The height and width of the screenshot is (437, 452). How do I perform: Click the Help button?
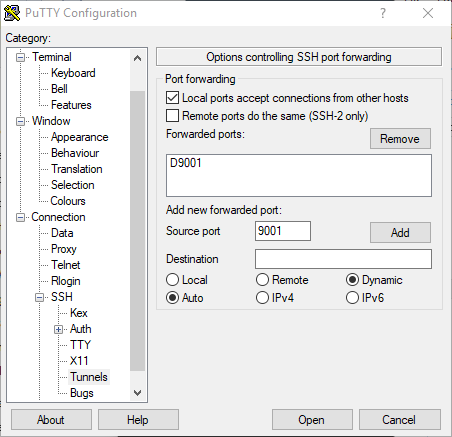pyautogui.click(x=138, y=420)
